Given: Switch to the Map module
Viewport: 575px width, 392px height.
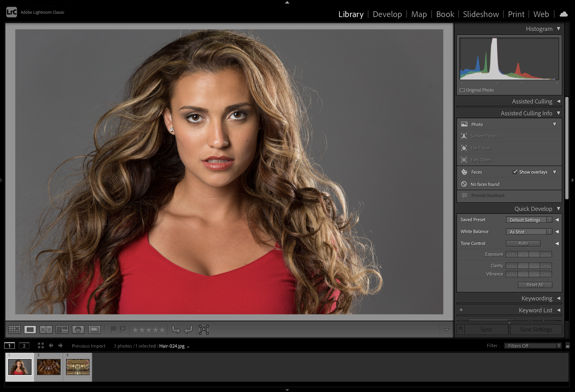Looking at the screenshot, I should click(x=419, y=14).
